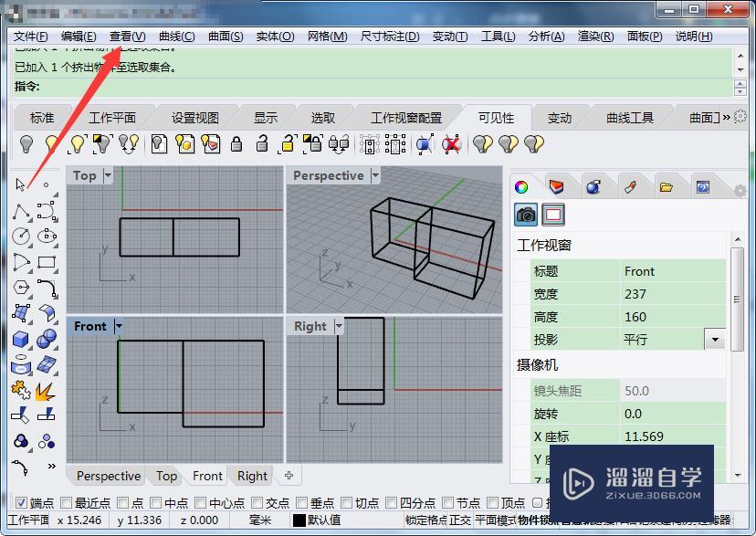The width and height of the screenshot is (756, 536).
Task: Open the 渲染(R) menu
Action: click(595, 37)
